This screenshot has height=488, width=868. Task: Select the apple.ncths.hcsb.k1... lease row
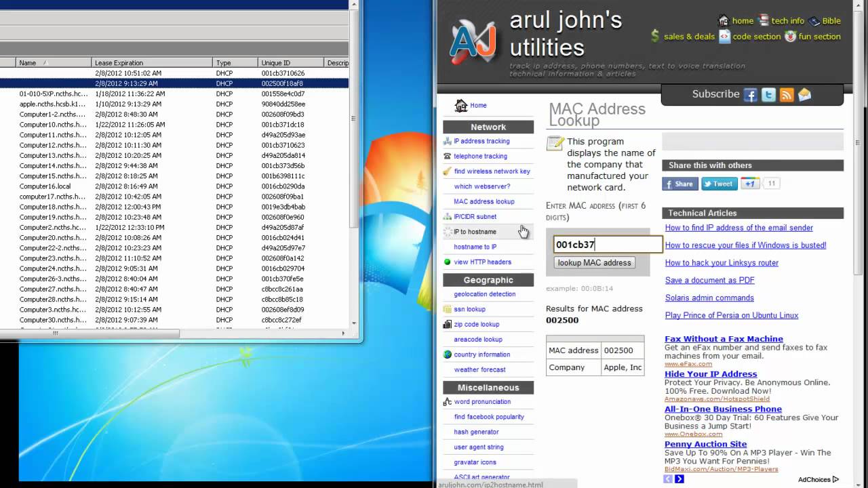(174, 104)
